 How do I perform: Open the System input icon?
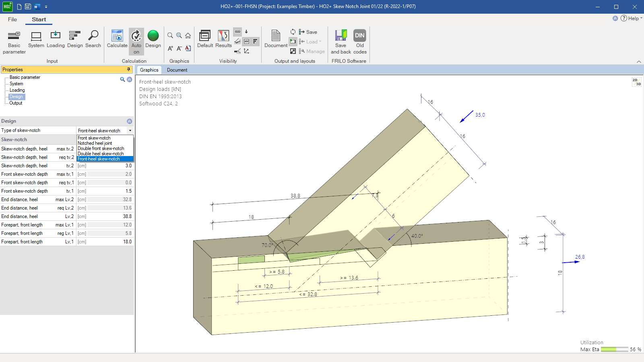click(x=36, y=39)
